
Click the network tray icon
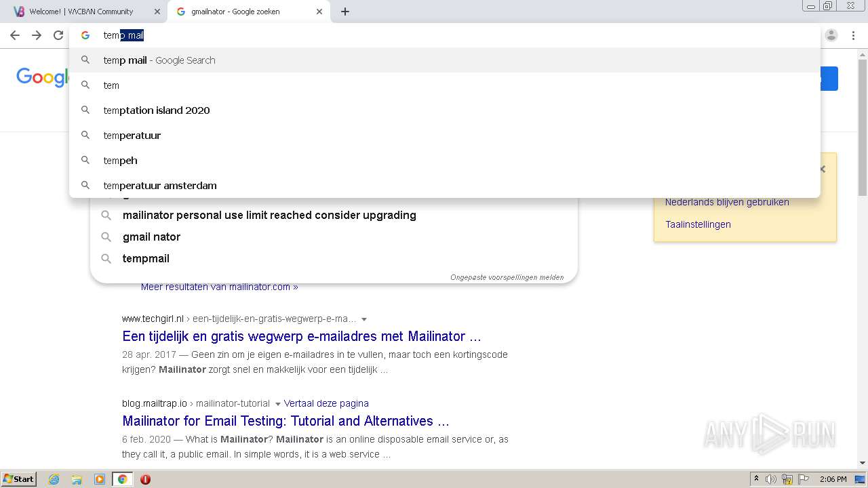point(787,479)
